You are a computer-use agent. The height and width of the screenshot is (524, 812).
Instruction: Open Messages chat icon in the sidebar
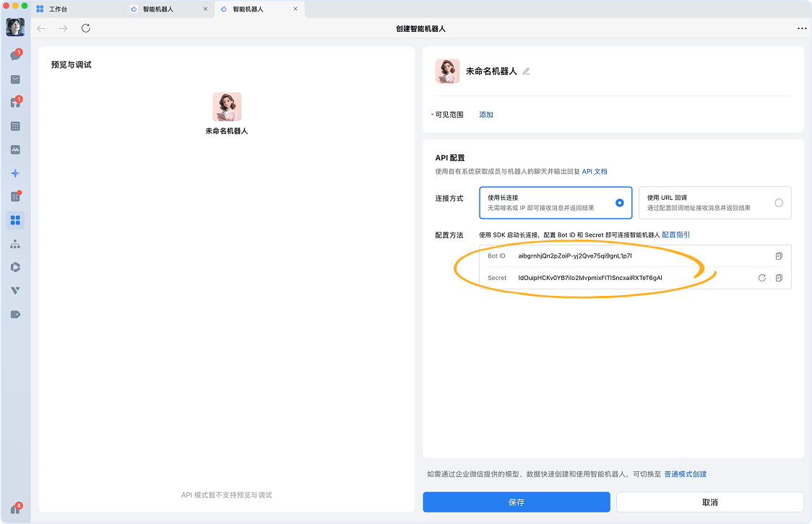click(15, 56)
